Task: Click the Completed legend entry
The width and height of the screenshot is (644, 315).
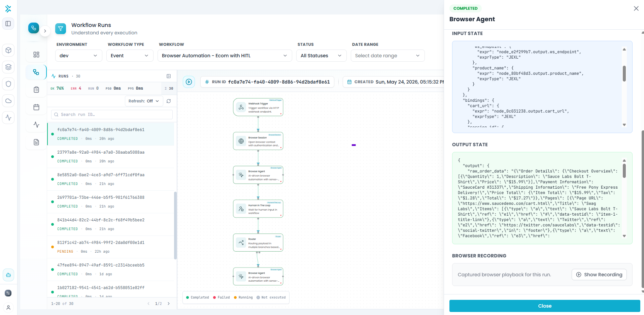Action: pyautogui.click(x=197, y=297)
